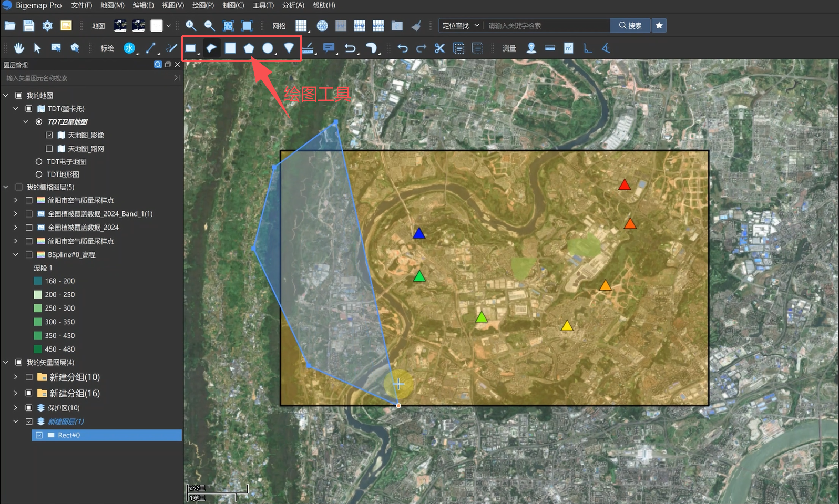Expand the 简阳市空气质量采样点 first raster layer
The image size is (839, 504).
(16, 200)
